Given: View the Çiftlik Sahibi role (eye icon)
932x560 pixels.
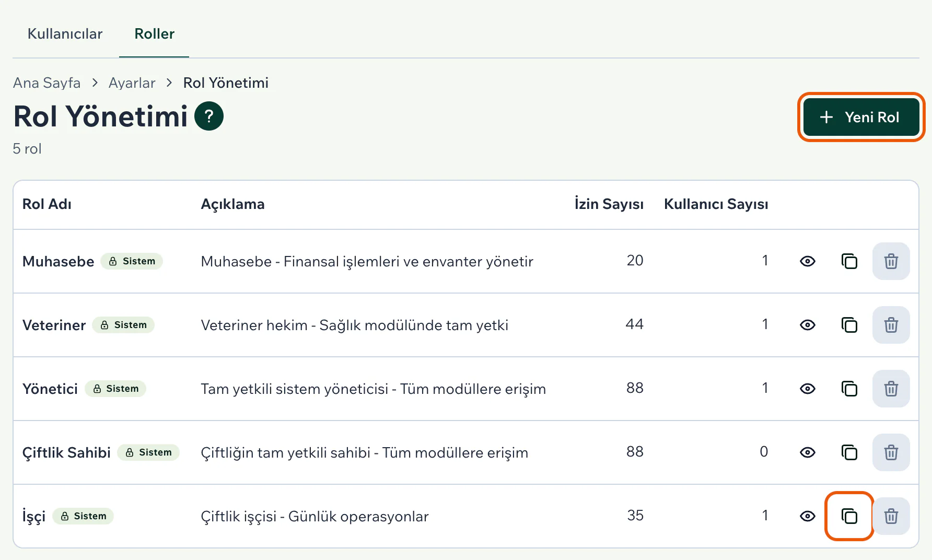Looking at the screenshot, I should pos(808,452).
